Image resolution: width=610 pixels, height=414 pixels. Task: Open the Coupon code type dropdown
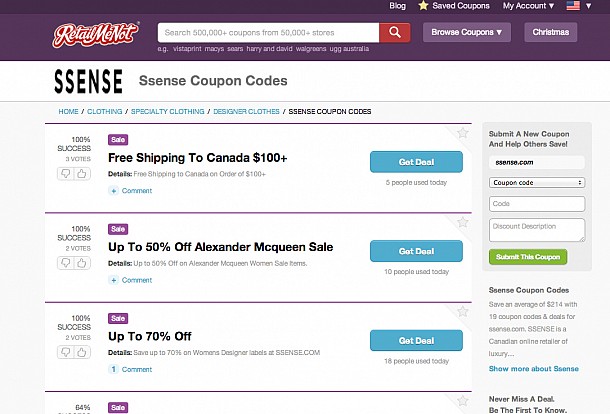(537, 182)
